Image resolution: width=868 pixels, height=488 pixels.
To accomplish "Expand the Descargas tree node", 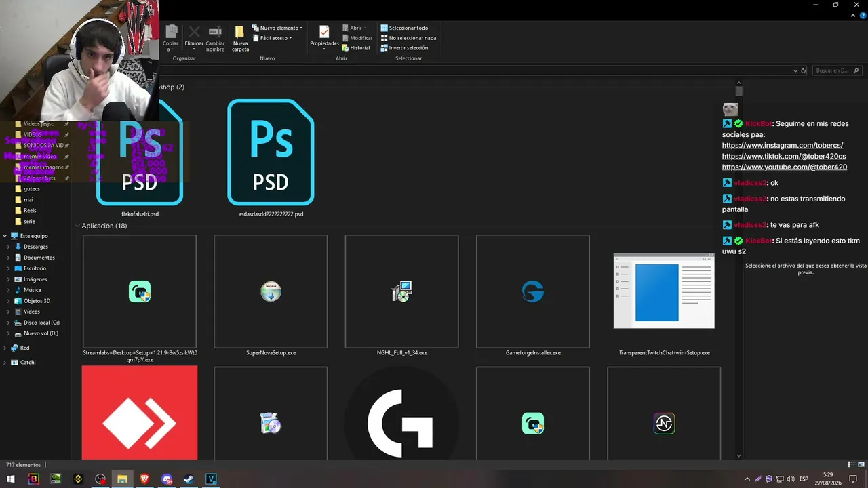I will 9,247.
